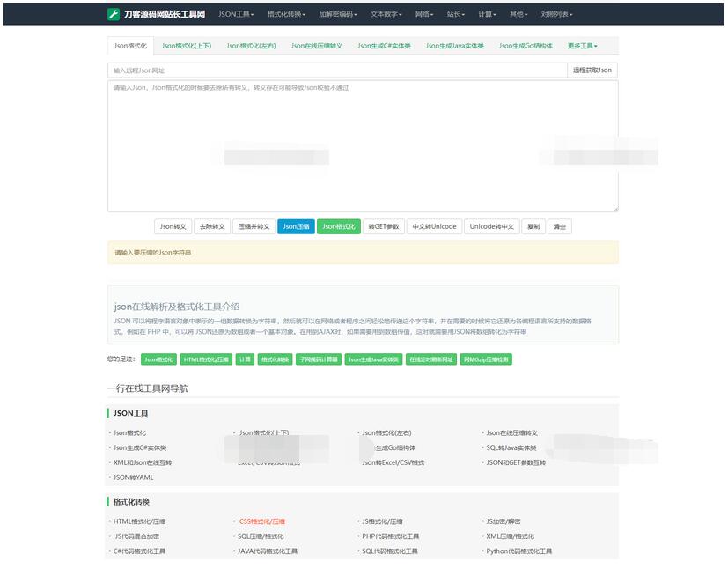Select the Json生成Java实体类 tab
This screenshot has height=584, width=728.
pyautogui.click(x=454, y=46)
